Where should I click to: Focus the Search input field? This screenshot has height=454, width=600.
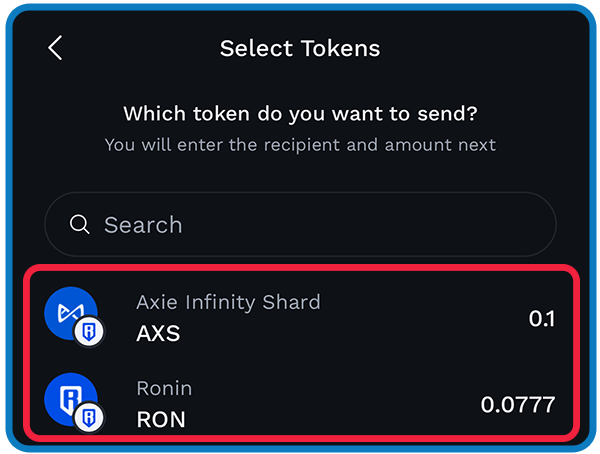tap(300, 224)
